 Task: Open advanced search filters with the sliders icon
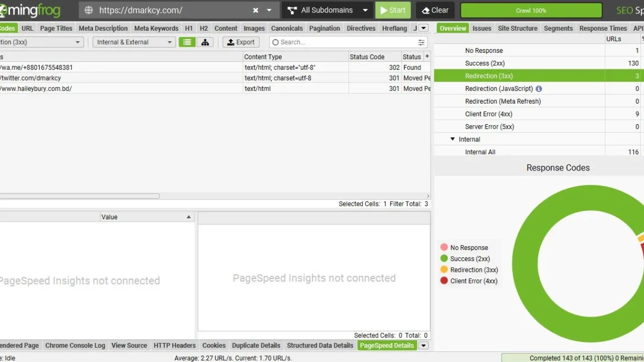(421, 42)
